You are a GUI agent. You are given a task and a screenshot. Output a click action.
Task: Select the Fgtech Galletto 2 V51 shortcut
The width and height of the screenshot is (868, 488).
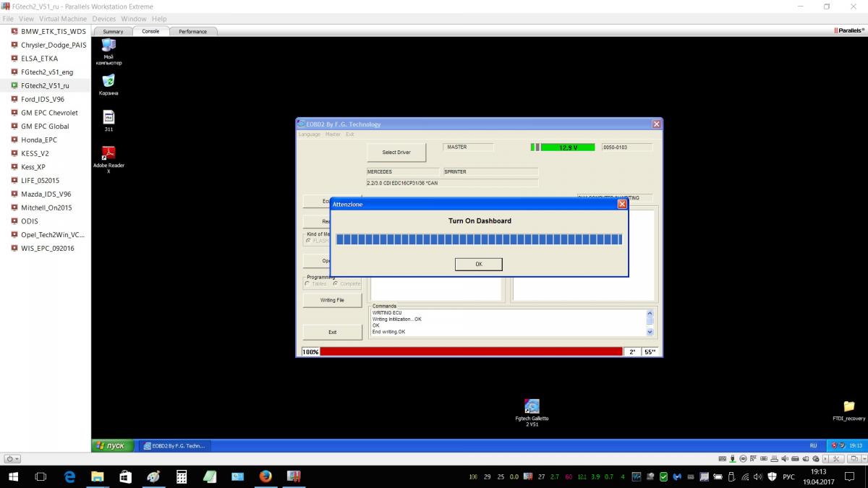click(532, 413)
